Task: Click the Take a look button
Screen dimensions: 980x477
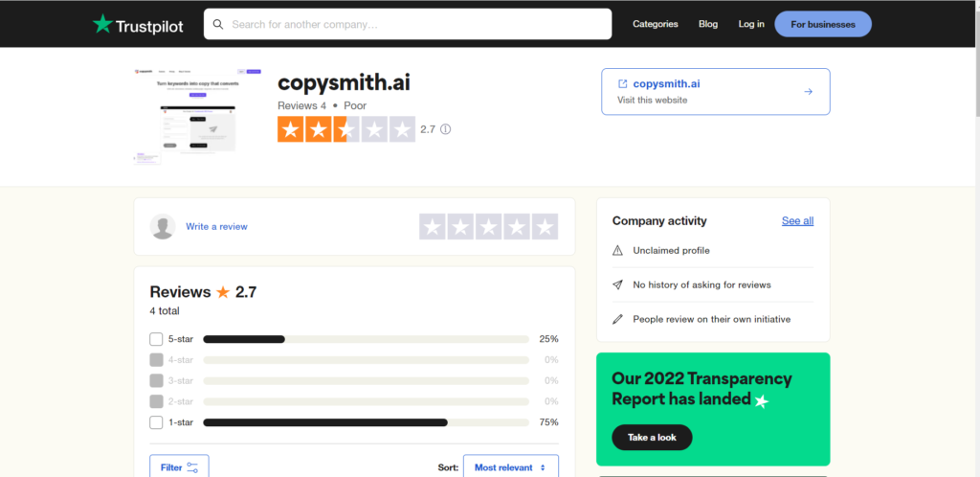Action: (x=652, y=438)
